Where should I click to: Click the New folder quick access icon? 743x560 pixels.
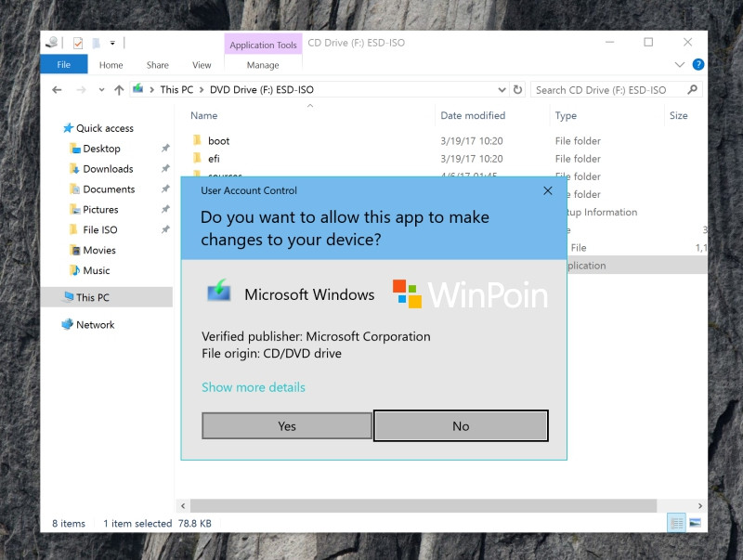pyautogui.click(x=97, y=43)
